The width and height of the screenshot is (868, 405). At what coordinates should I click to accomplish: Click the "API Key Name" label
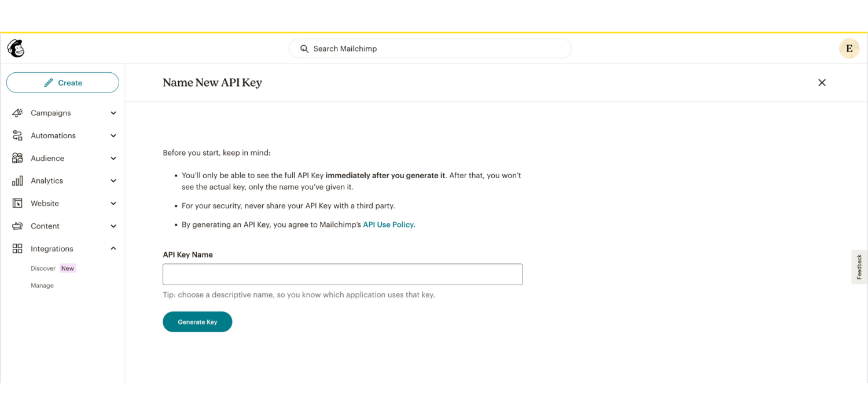tap(187, 255)
